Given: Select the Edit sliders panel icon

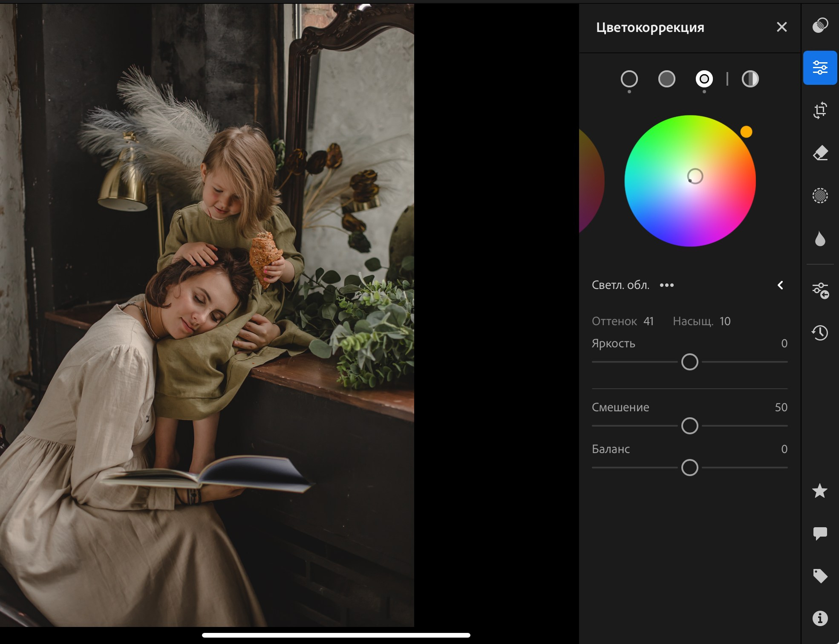Looking at the screenshot, I should coord(820,68).
